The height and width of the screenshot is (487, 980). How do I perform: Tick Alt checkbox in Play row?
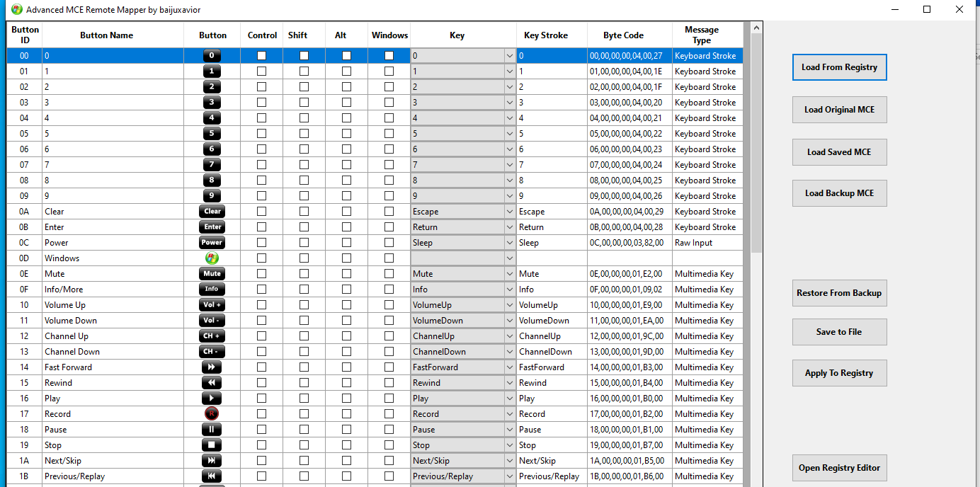(x=346, y=398)
